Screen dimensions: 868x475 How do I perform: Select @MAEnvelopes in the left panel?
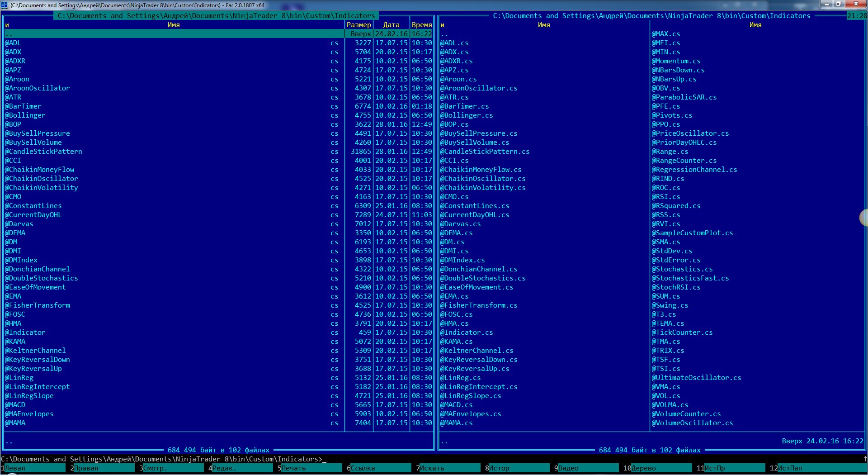pos(29,414)
